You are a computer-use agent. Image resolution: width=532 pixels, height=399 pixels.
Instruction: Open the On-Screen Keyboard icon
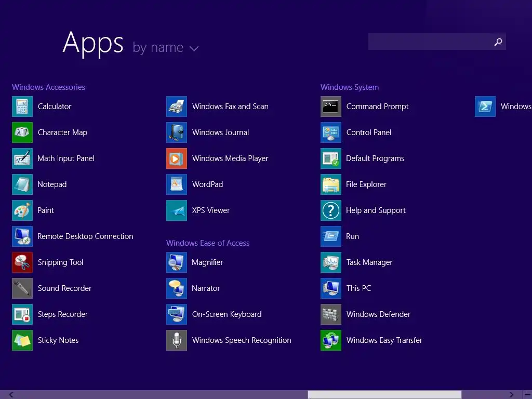pyautogui.click(x=177, y=314)
